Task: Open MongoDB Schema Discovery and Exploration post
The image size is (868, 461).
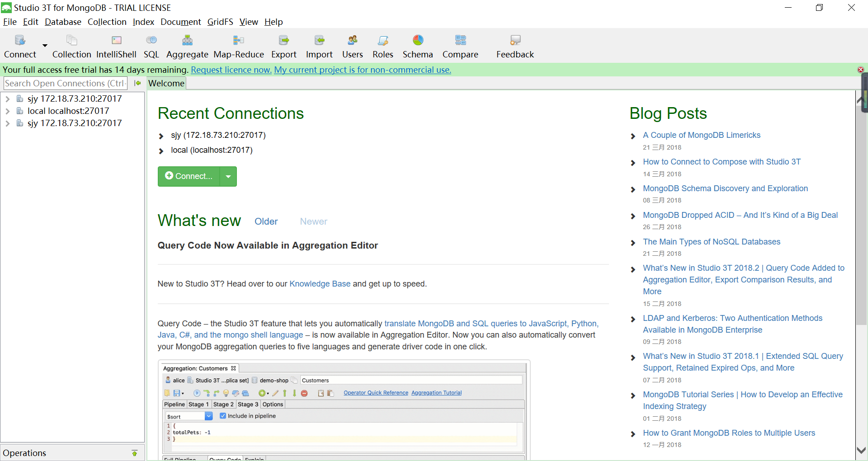Action: point(725,188)
